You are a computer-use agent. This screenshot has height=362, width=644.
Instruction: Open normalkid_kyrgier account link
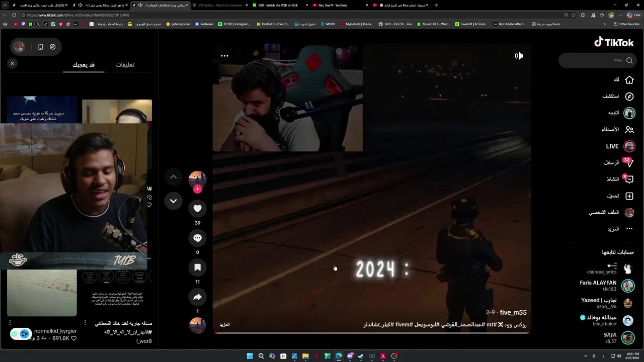55,331
